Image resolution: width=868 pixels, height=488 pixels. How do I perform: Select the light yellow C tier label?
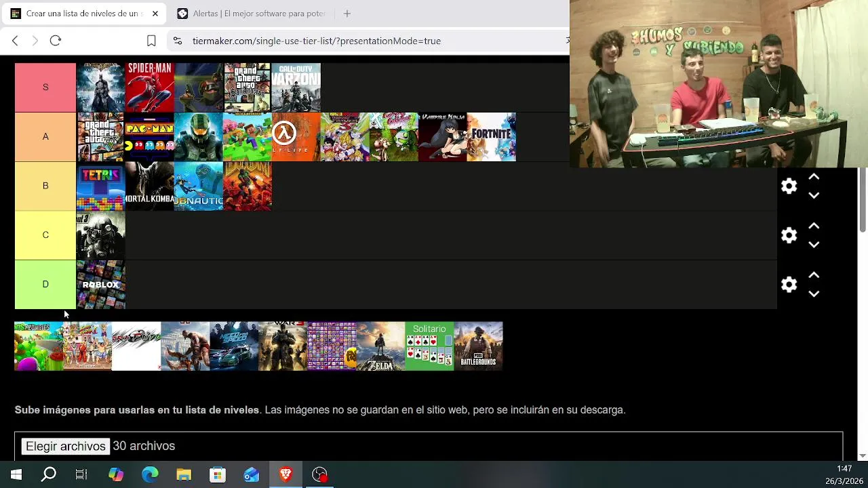[x=45, y=235]
